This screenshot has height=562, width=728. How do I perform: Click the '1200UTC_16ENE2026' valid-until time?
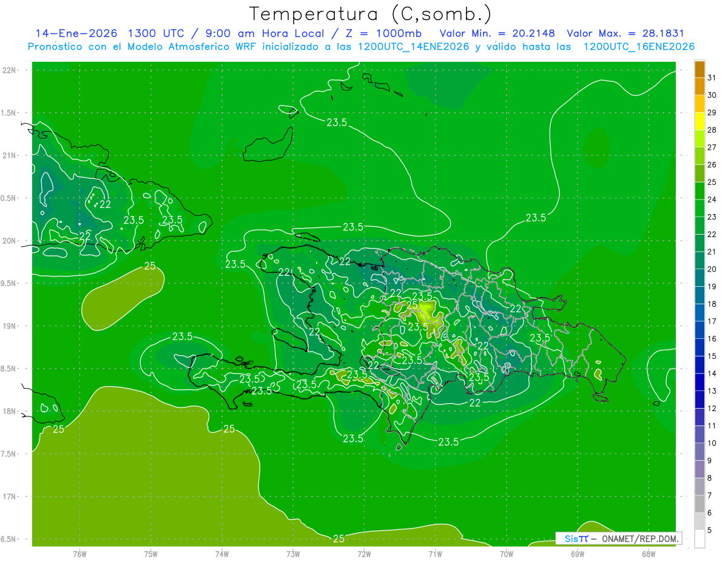[639, 47]
